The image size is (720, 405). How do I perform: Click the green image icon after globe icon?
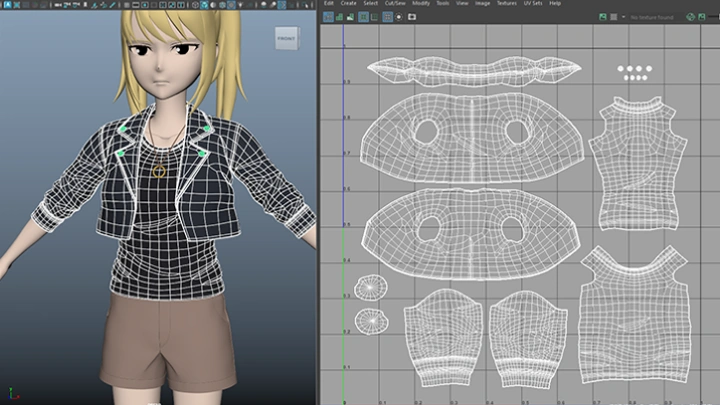702,17
